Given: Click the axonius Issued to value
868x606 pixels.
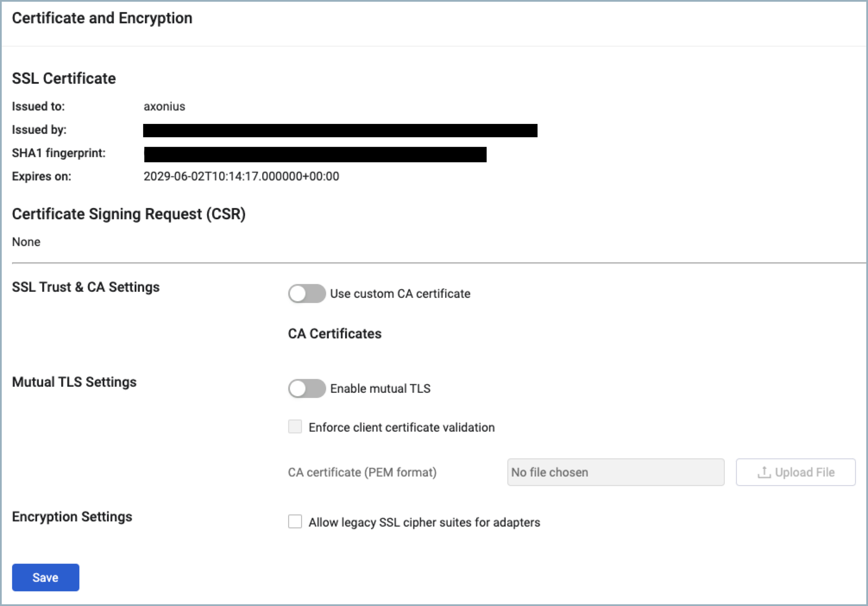Looking at the screenshot, I should pos(164,107).
